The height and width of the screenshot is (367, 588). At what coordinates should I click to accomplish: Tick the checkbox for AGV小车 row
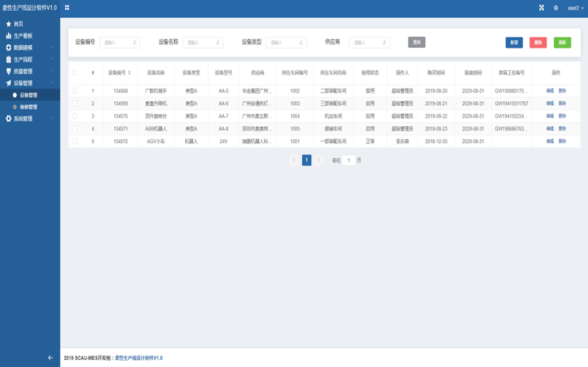pos(75,141)
